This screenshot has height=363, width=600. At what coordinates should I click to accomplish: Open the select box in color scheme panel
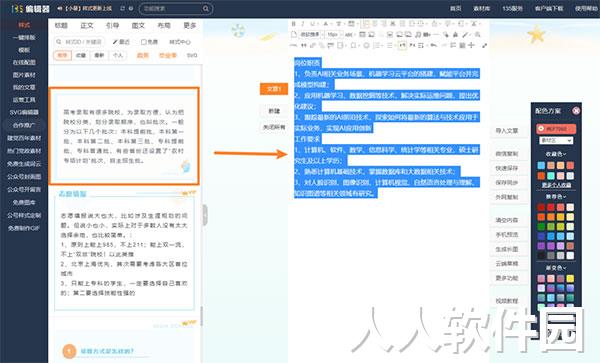pyautogui.click(x=556, y=140)
